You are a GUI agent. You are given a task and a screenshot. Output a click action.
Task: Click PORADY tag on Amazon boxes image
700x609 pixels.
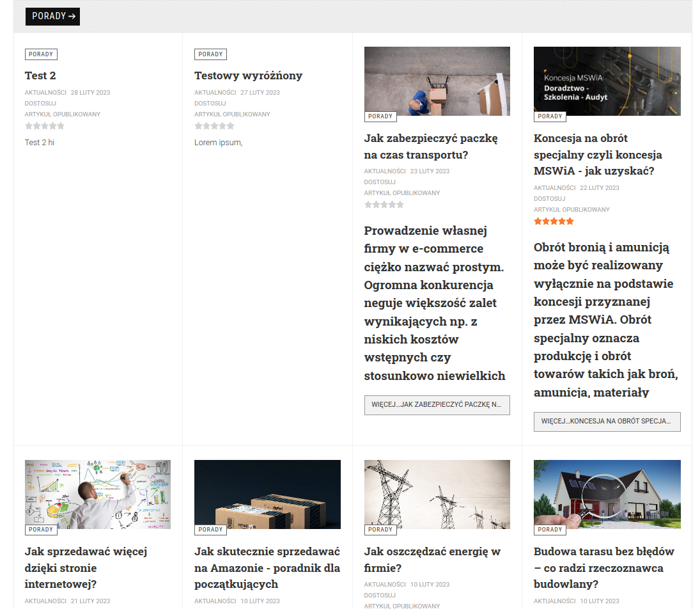coord(211,530)
